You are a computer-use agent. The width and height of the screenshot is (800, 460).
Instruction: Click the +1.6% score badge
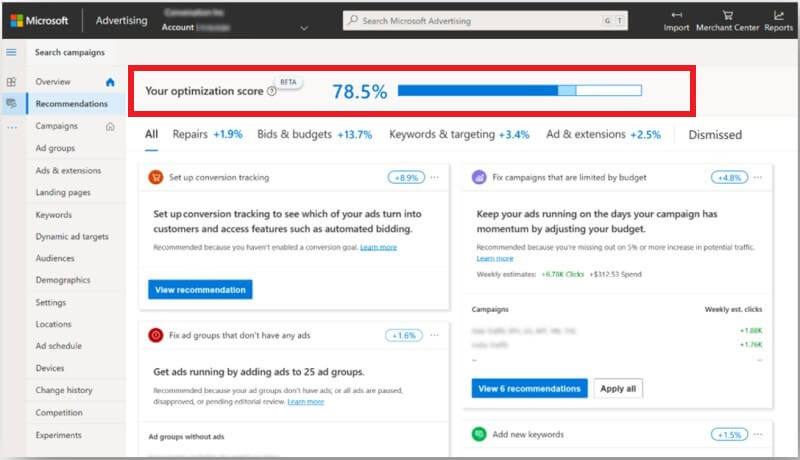point(404,335)
